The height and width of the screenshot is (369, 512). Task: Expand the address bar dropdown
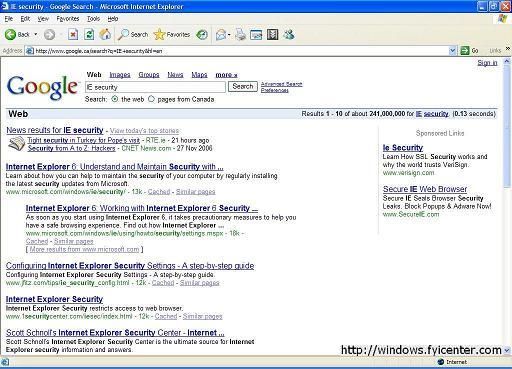[452, 51]
